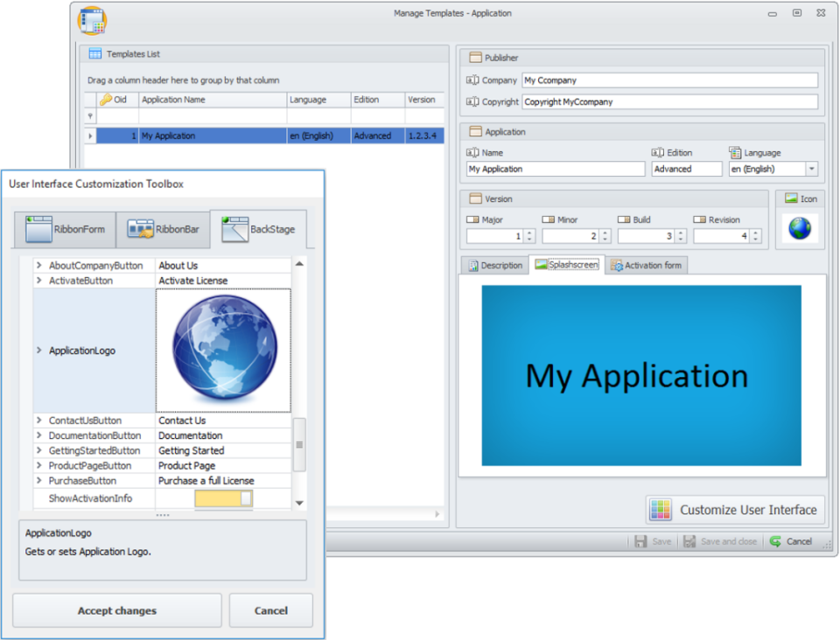Open the Language dropdown

[812, 168]
